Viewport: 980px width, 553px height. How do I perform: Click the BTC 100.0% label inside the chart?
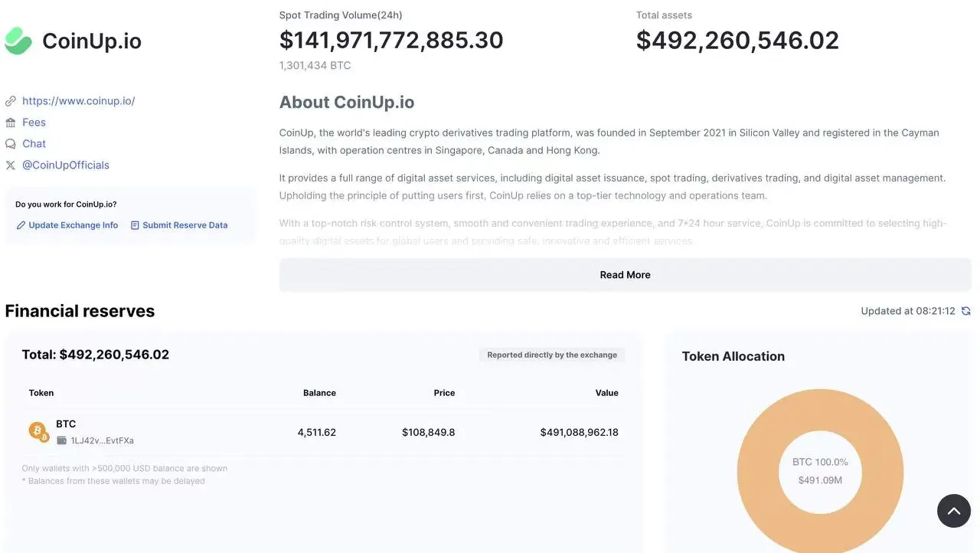pyautogui.click(x=820, y=462)
